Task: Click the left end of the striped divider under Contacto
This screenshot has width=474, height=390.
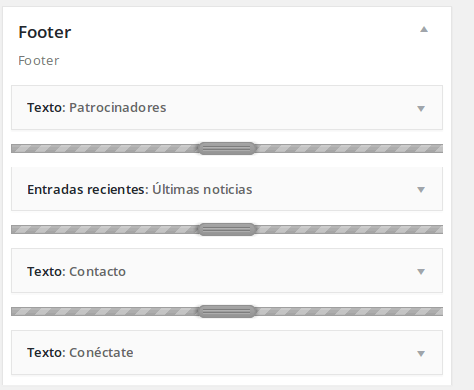Action: pos(20,311)
